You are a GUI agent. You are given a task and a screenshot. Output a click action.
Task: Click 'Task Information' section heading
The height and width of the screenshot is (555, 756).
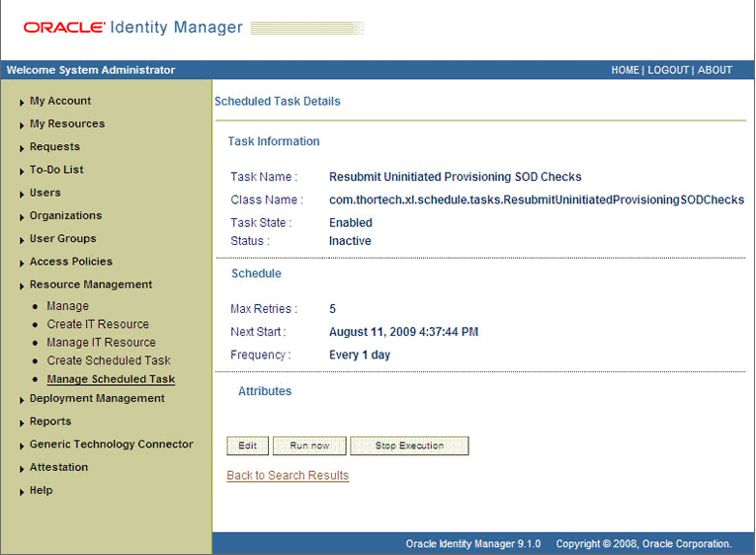[x=274, y=141]
